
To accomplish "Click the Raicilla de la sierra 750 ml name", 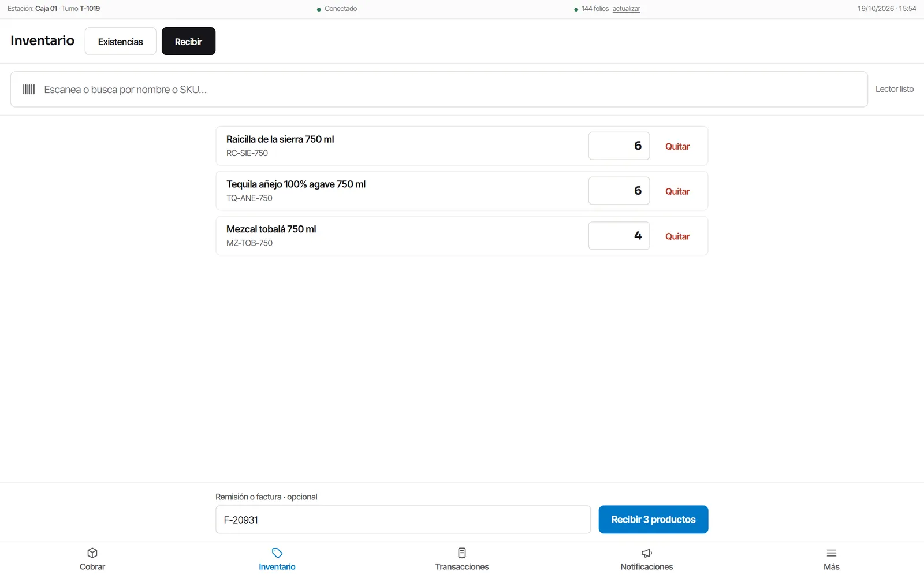I will (280, 139).
